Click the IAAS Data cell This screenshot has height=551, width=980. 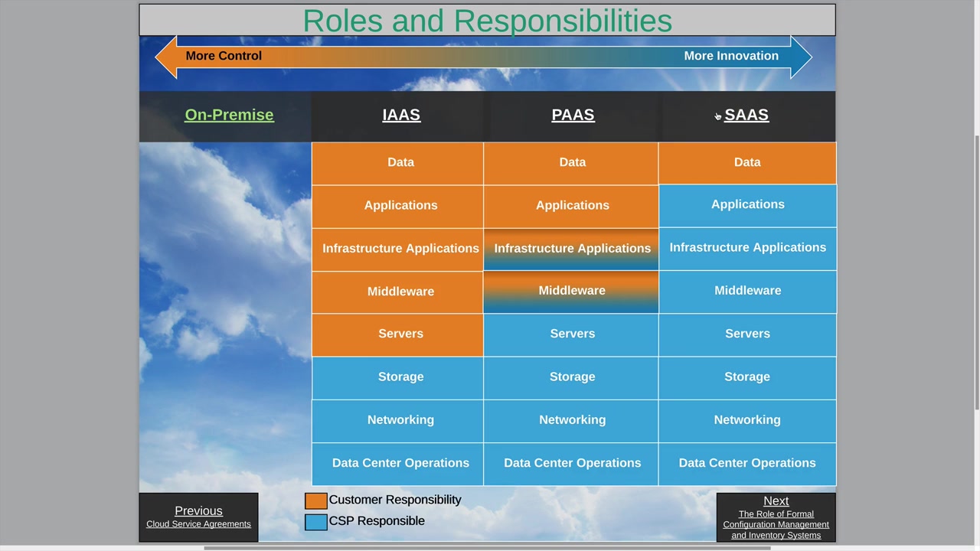coord(397,163)
